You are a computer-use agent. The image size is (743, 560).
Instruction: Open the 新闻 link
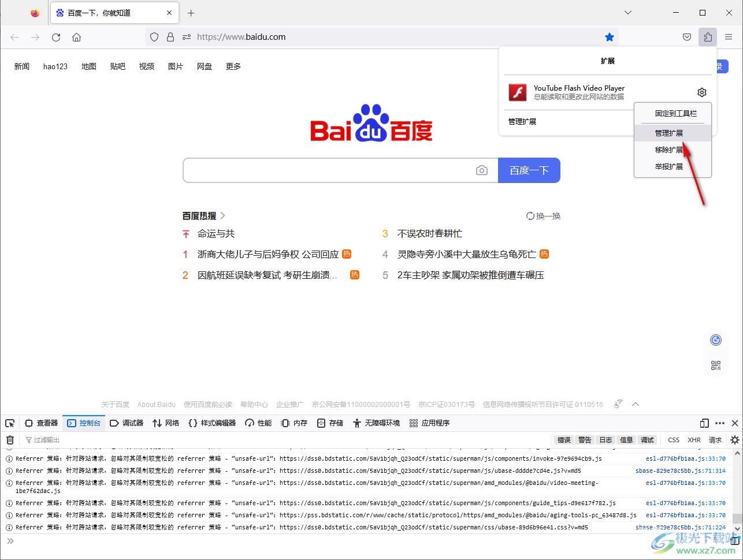22,66
